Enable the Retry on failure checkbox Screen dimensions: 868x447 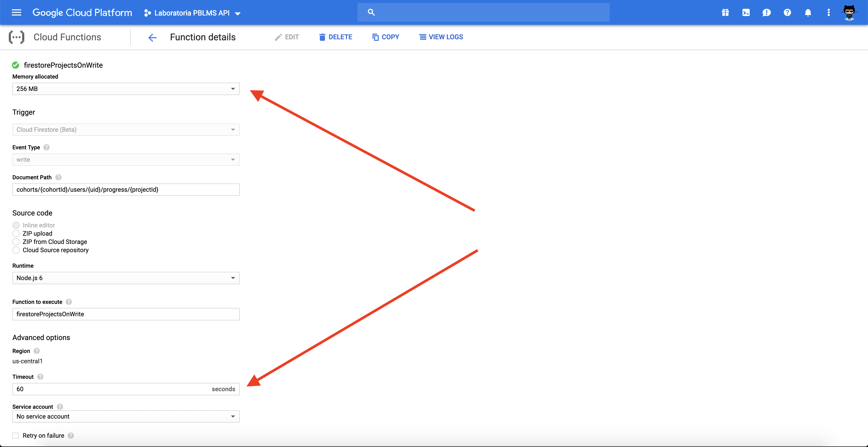[16, 436]
